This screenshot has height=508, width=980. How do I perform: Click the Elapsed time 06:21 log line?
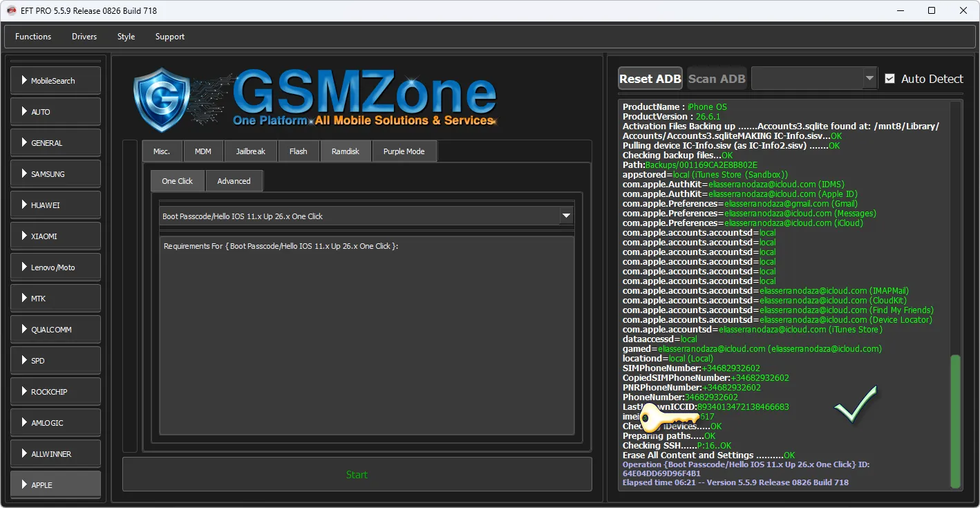click(735, 482)
